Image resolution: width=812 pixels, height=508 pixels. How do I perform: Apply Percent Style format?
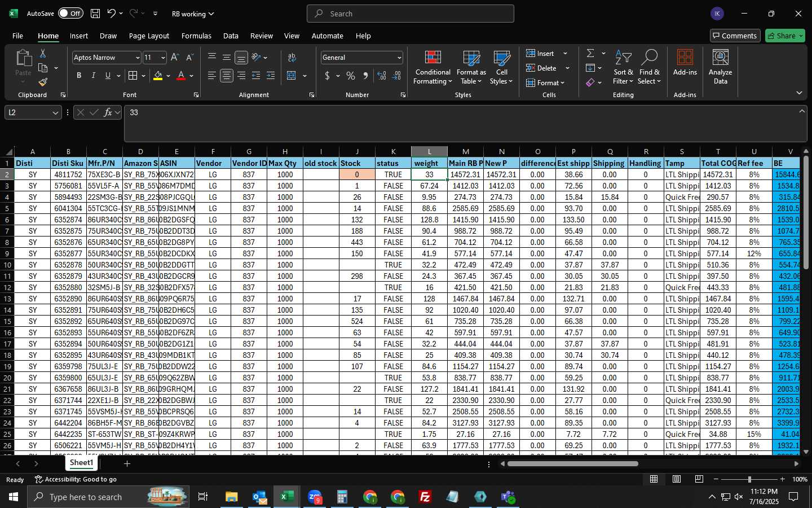point(351,76)
